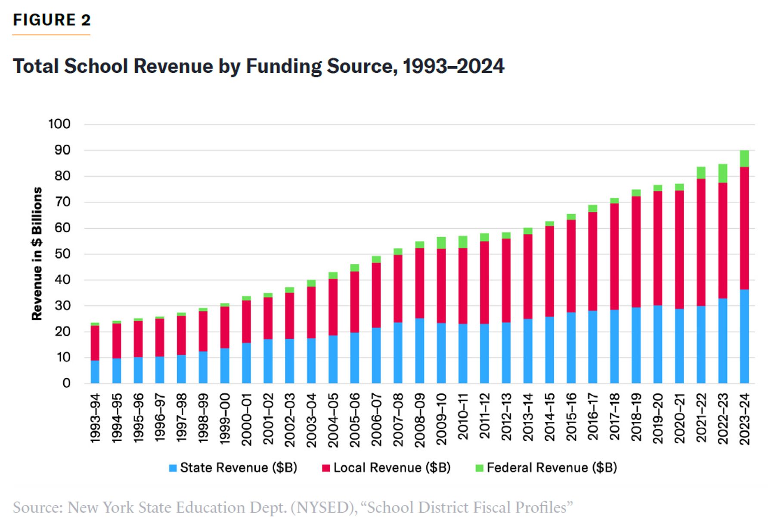Click the red Local Revenue legend swatch
Screen dimensions: 775x532
click(326, 468)
